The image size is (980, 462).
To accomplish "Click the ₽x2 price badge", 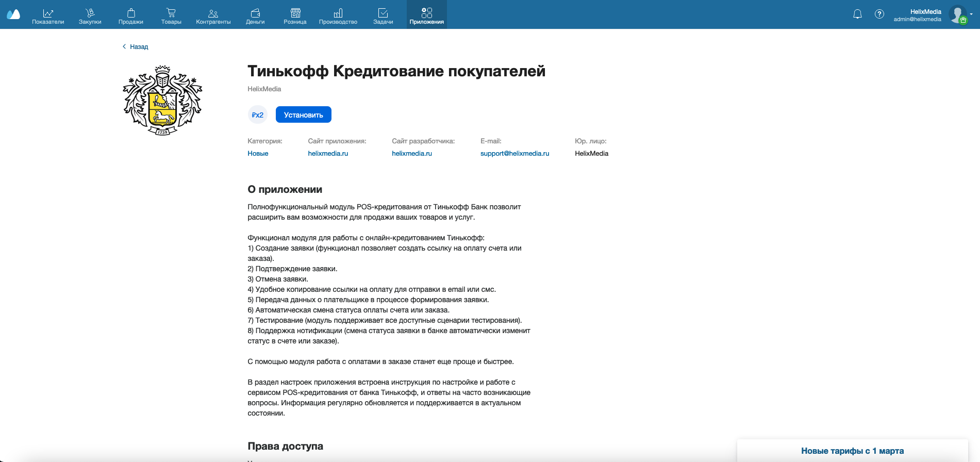I will (x=257, y=114).
